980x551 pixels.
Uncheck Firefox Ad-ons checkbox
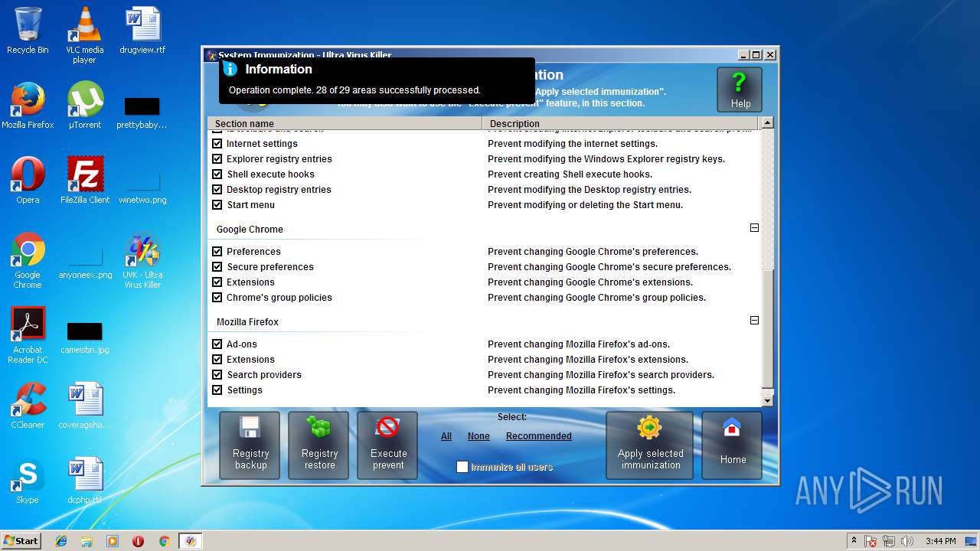(x=217, y=344)
